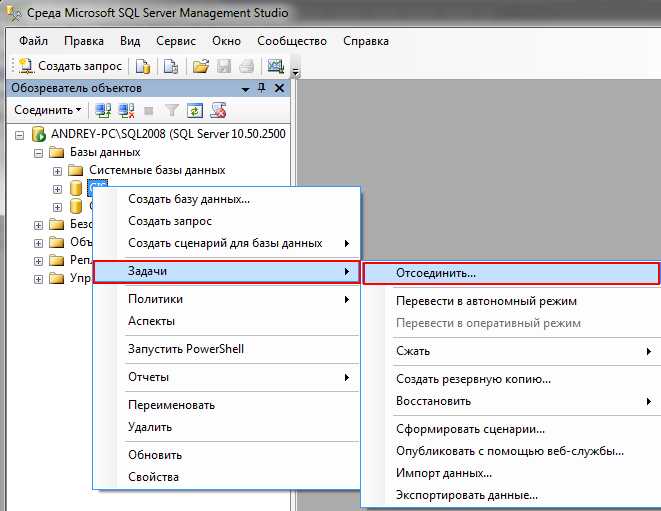The height and width of the screenshot is (511, 661).
Task: Close the Обозреватель объектов panel
Action: pyautogui.click(x=279, y=88)
